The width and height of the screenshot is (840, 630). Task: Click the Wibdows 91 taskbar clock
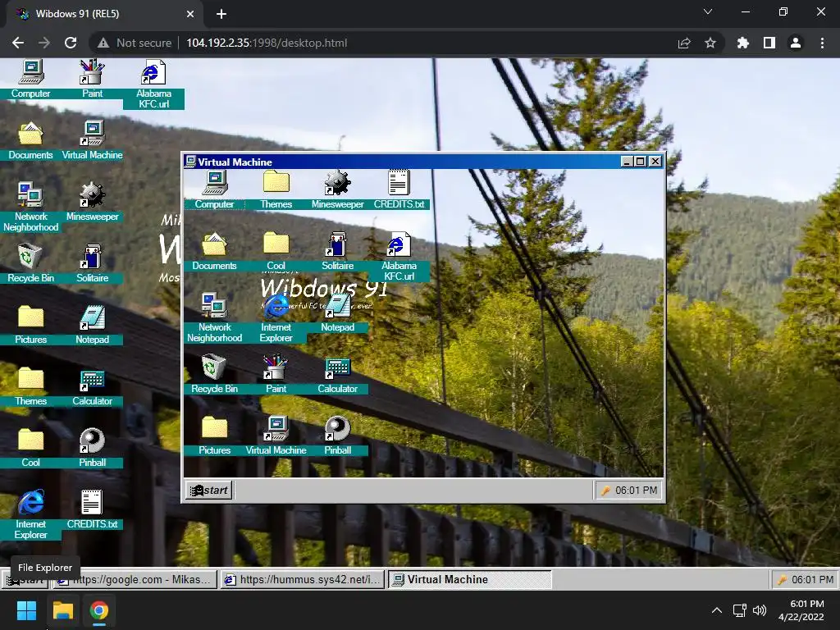(x=805, y=580)
